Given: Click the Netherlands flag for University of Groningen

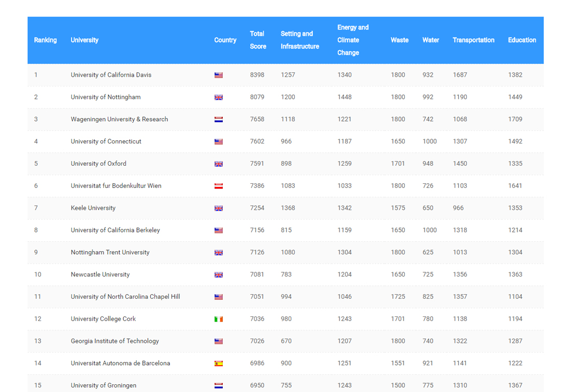Looking at the screenshot, I should pos(219,385).
